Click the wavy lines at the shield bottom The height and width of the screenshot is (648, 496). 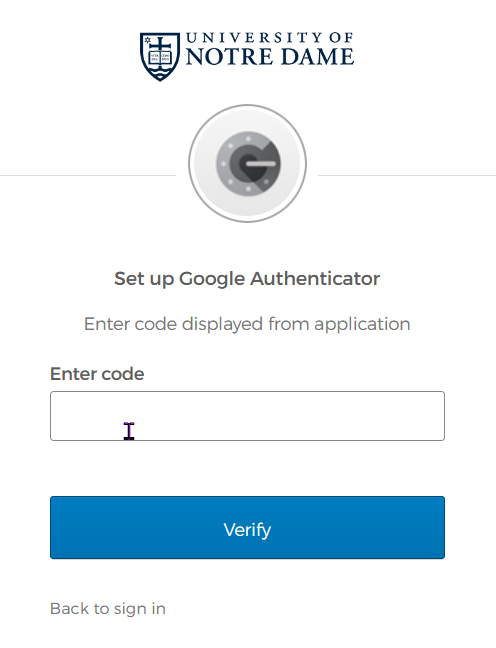pos(160,74)
